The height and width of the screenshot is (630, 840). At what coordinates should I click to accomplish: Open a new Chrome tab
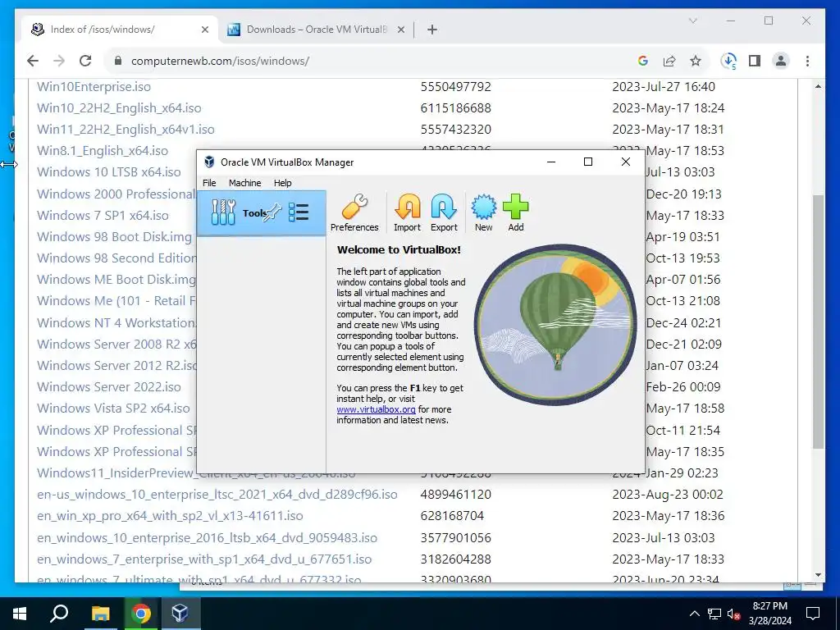click(432, 30)
